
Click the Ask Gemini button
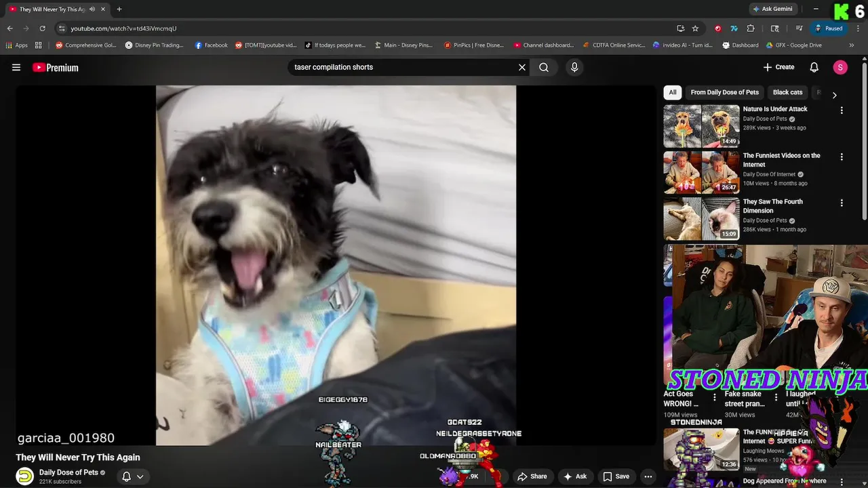pos(772,9)
